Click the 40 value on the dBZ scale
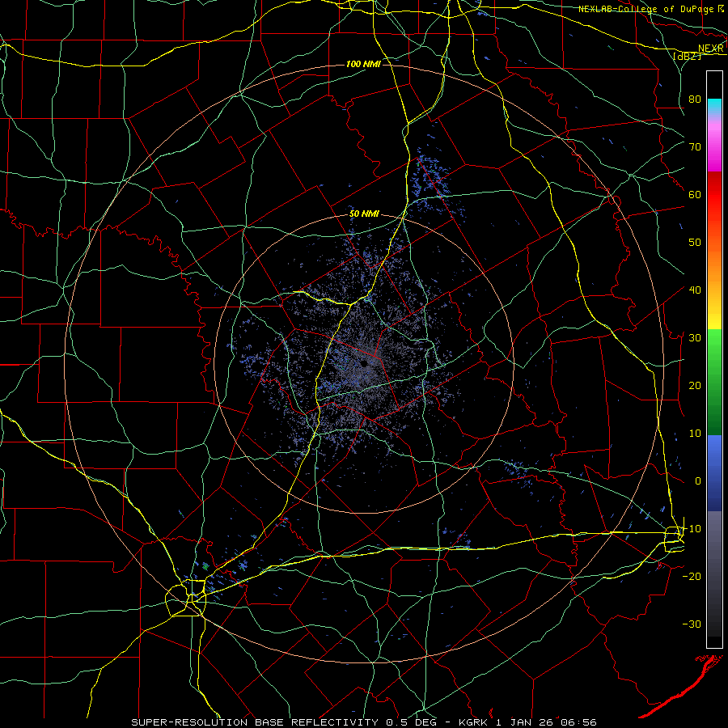Image resolution: width=728 pixels, height=728 pixels. point(695,290)
